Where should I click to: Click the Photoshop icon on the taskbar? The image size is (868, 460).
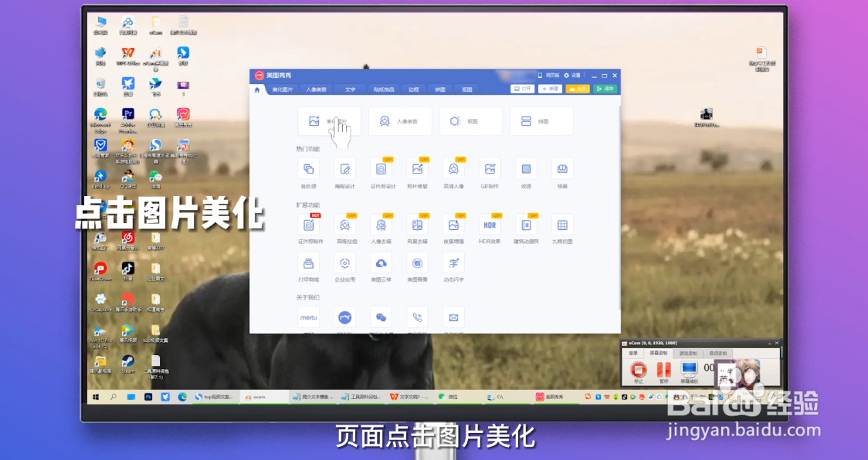(148, 397)
